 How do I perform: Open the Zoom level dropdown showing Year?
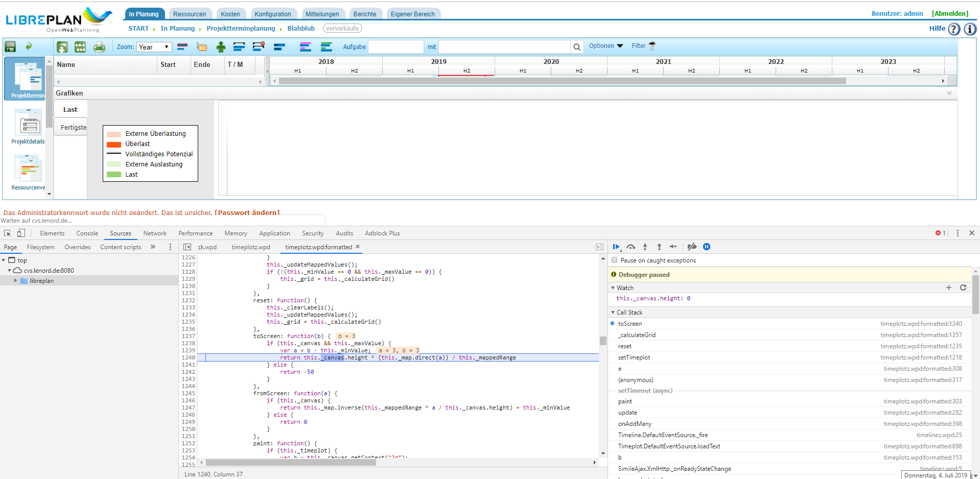pos(154,46)
